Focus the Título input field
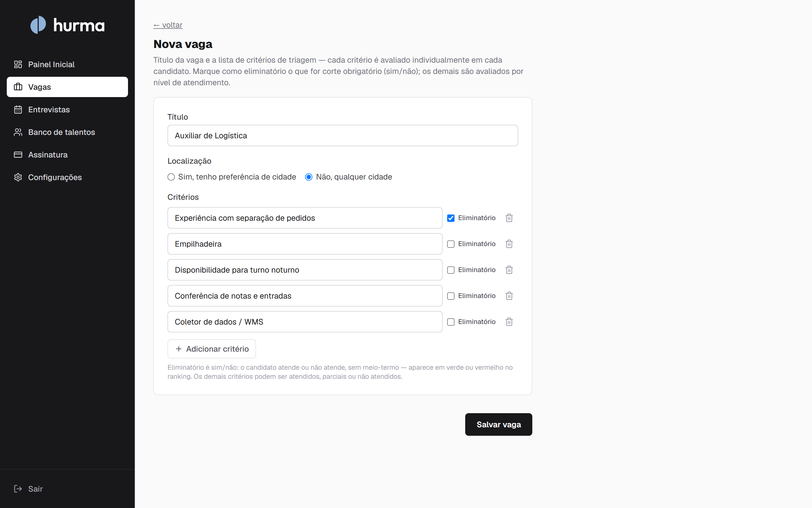This screenshot has height=508, width=812. [343, 135]
